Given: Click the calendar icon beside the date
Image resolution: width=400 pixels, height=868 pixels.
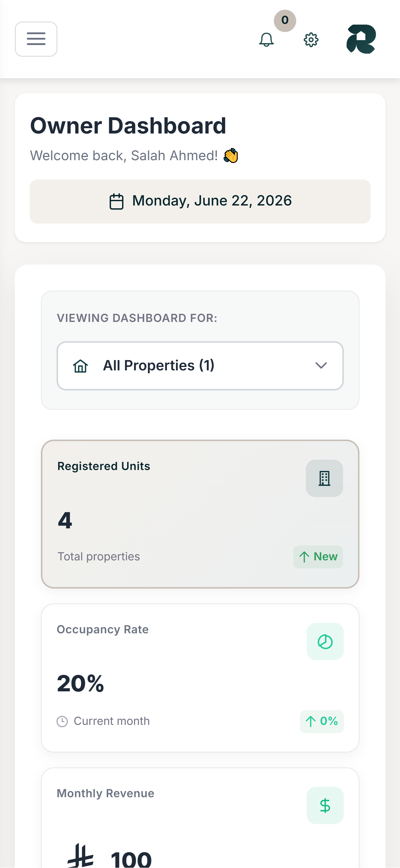Looking at the screenshot, I should click(x=117, y=201).
